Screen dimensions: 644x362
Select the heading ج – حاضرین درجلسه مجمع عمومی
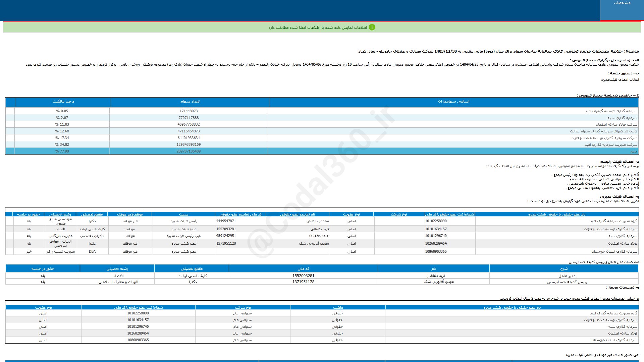tap(608, 96)
